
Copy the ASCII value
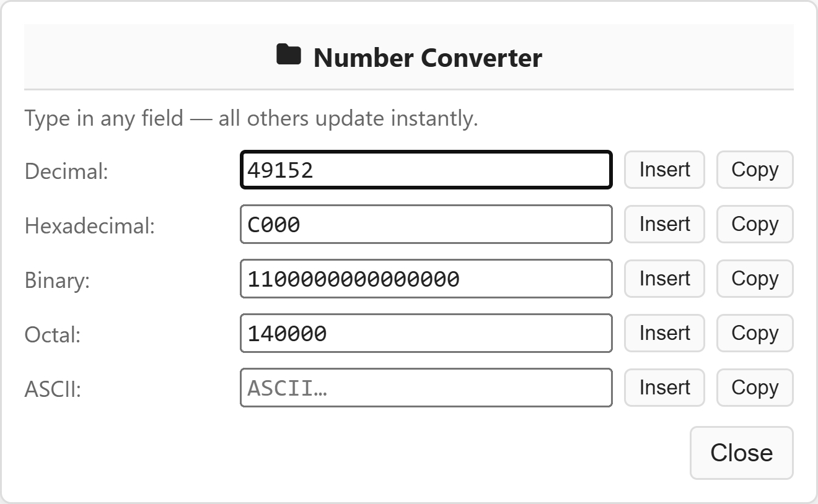(755, 388)
